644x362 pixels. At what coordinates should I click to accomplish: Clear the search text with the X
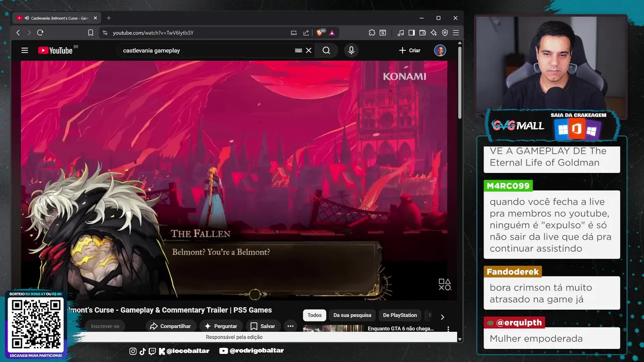pos(309,50)
